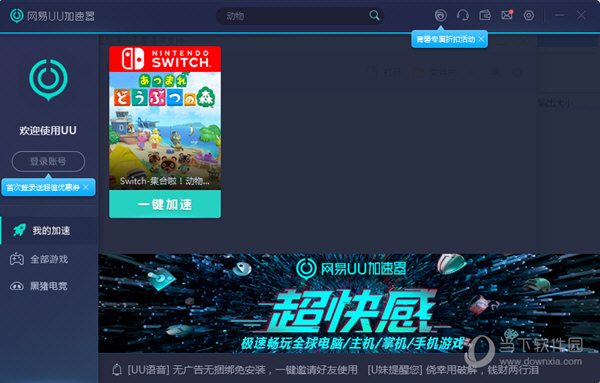Select 黑猪电竞 in the sidebar
This screenshot has height=383, width=600.
click(x=49, y=286)
